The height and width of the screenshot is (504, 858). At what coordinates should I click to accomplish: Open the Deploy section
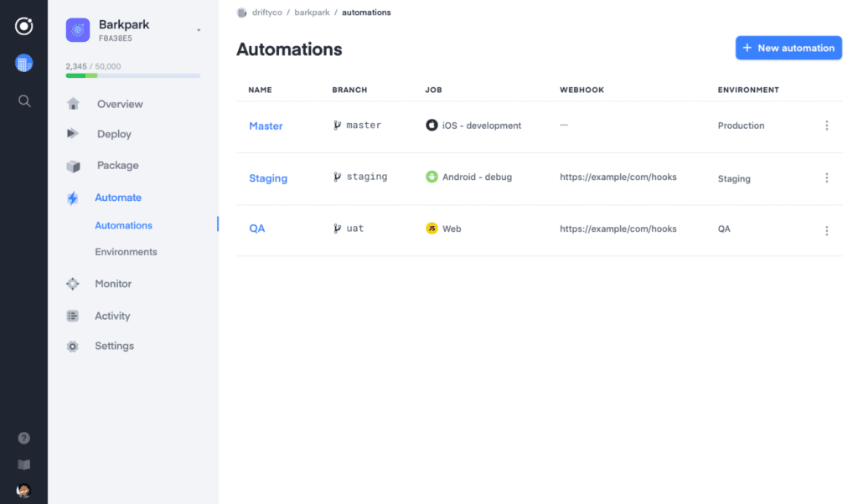114,134
